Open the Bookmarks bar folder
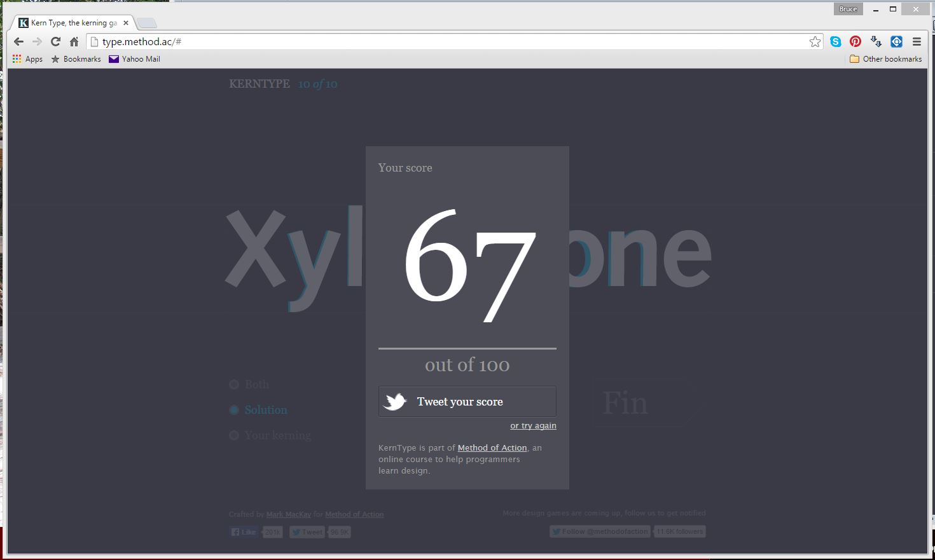This screenshot has height=560, width=935. [x=76, y=59]
